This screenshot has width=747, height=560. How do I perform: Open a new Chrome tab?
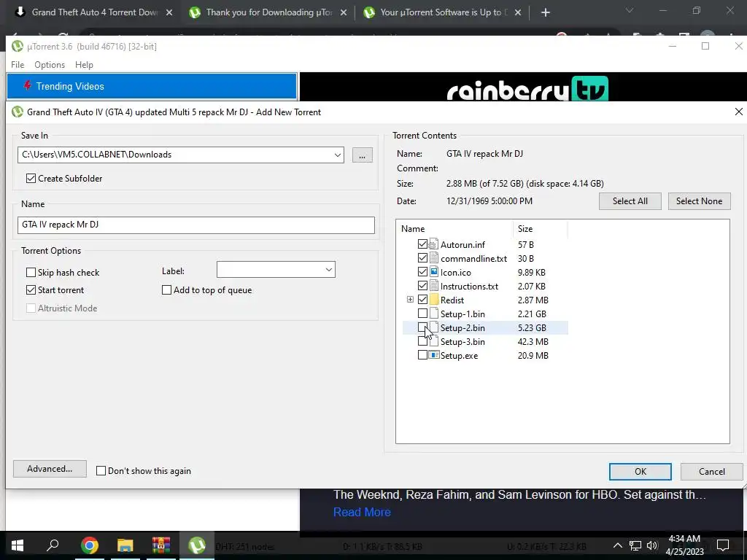[546, 12]
